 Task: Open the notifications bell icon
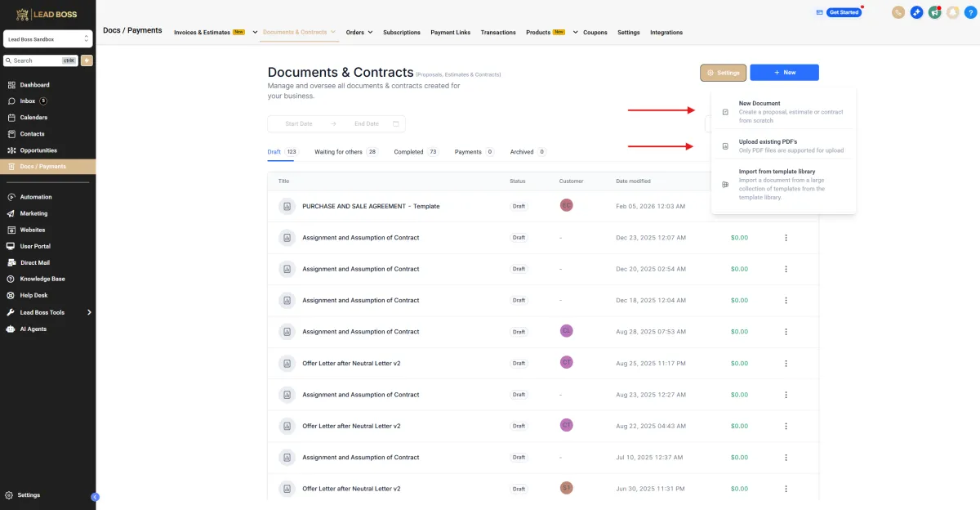point(952,12)
